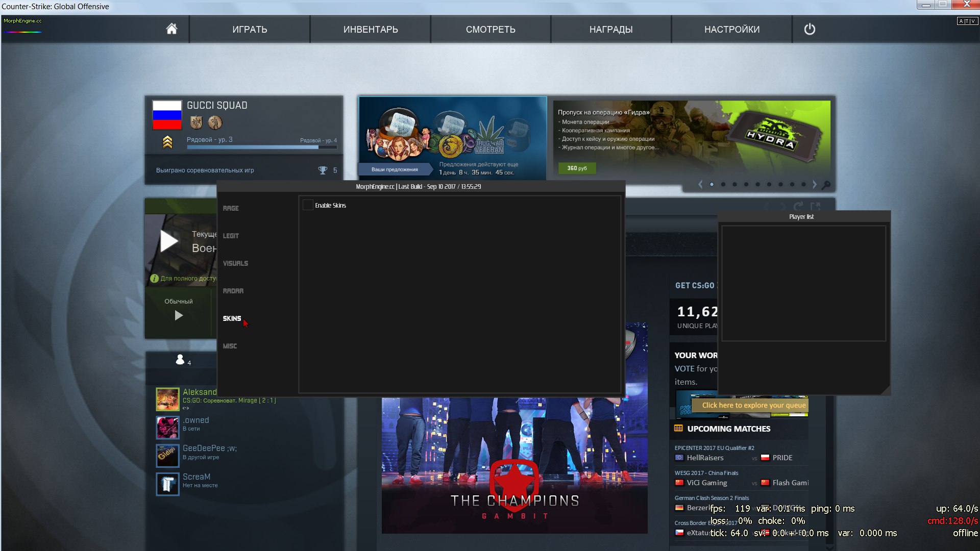Select the SKINS tab in cheat menu

coord(232,318)
